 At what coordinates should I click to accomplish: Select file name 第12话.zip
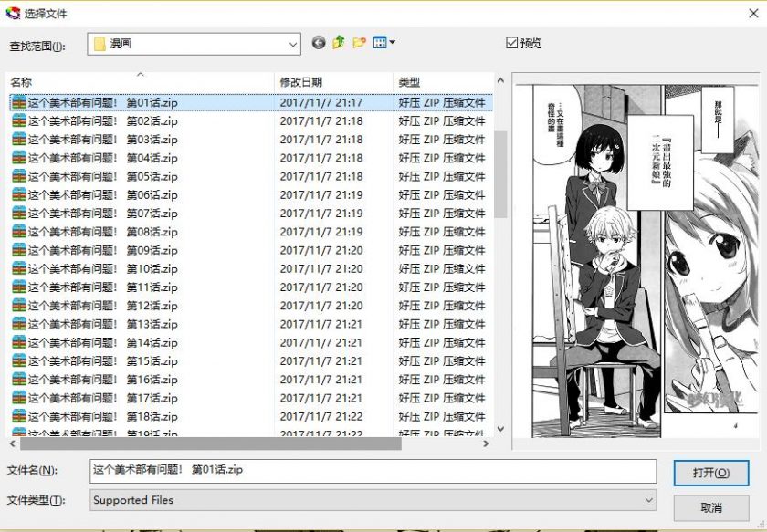[102, 306]
